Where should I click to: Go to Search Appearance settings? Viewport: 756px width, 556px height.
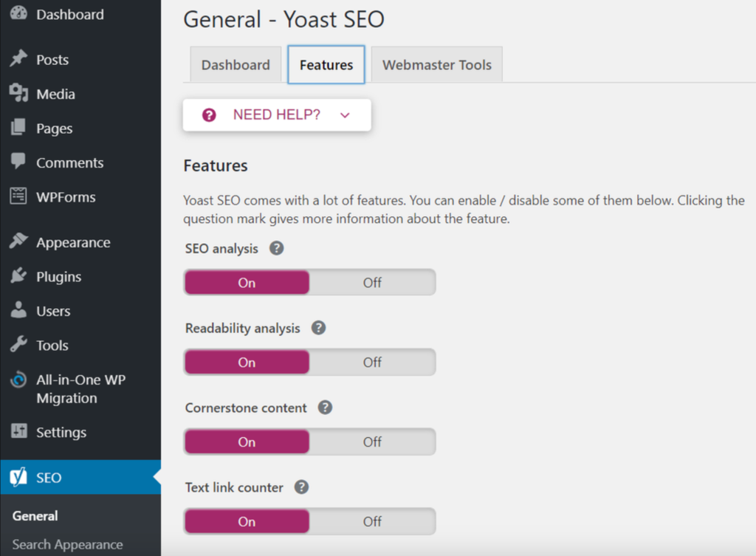coord(66,544)
